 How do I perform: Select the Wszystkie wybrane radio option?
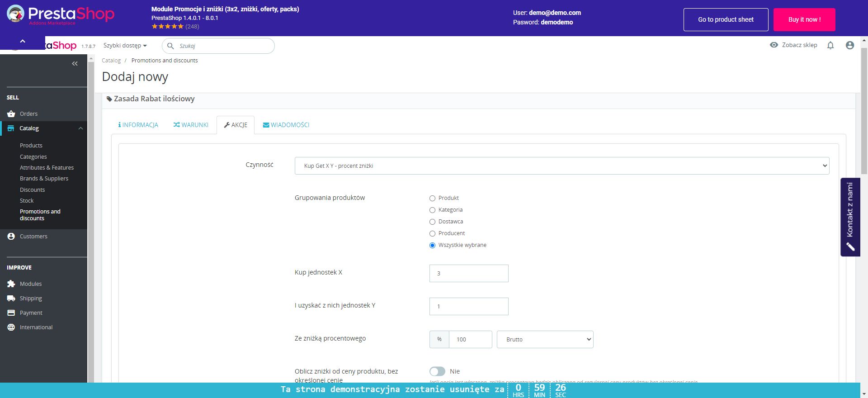[x=432, y=246]
